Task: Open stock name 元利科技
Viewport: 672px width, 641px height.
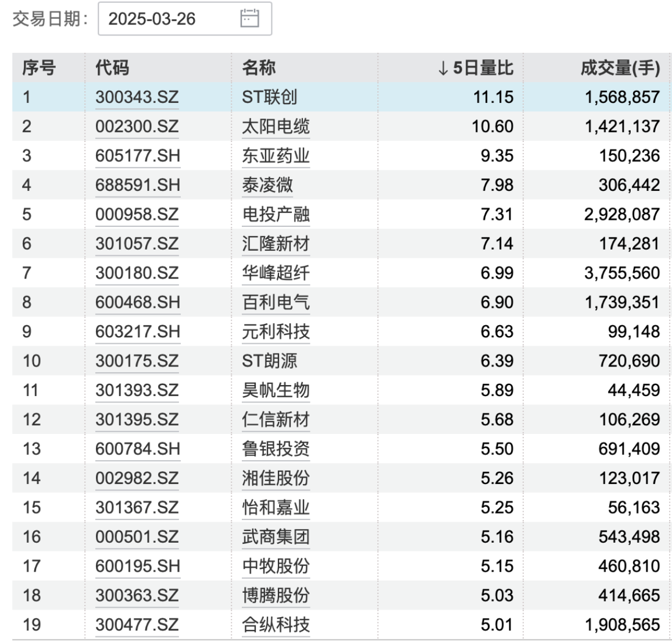Action: coord(276,332)
